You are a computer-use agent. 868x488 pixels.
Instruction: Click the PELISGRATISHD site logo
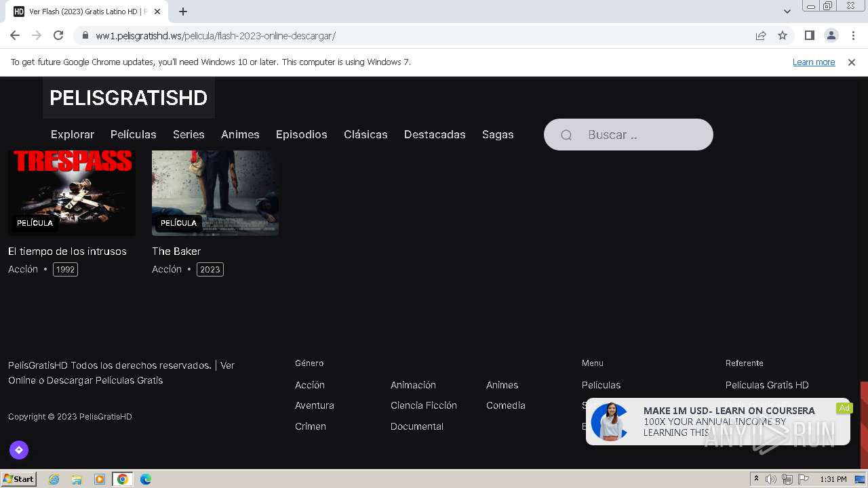[128, 98]
